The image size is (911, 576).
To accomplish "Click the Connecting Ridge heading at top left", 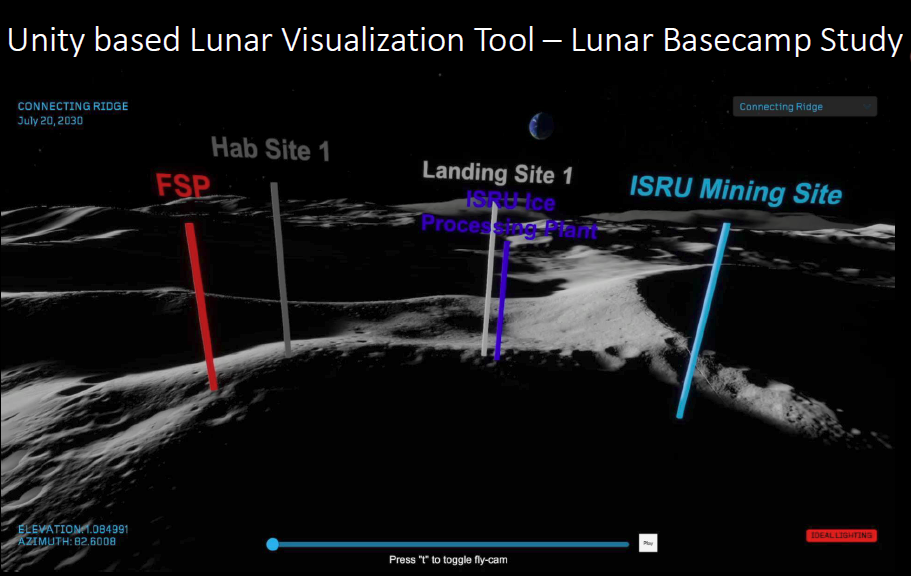I will tap(73, 107).
